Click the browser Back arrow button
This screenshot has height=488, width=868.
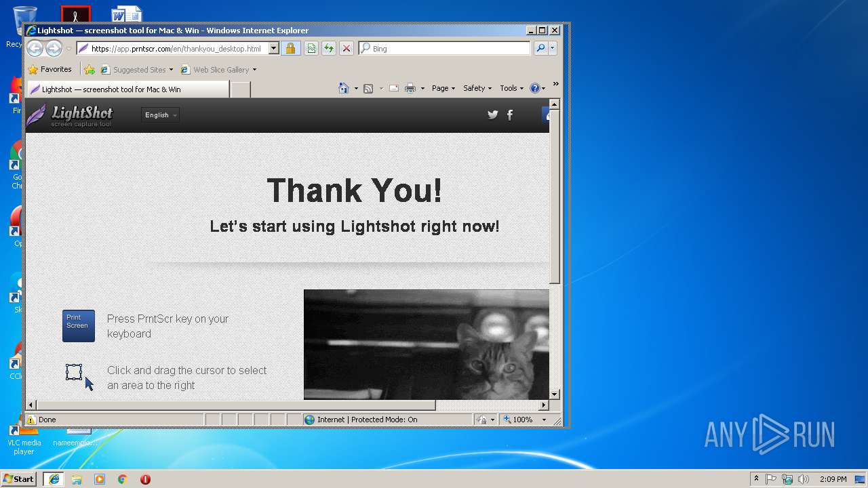(x=35, y=48)
